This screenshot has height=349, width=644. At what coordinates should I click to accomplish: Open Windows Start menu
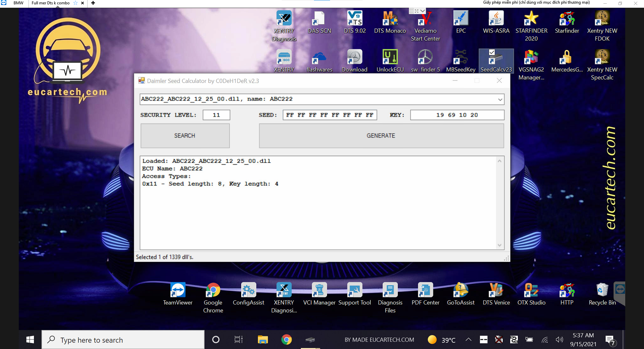click(30, 340)
